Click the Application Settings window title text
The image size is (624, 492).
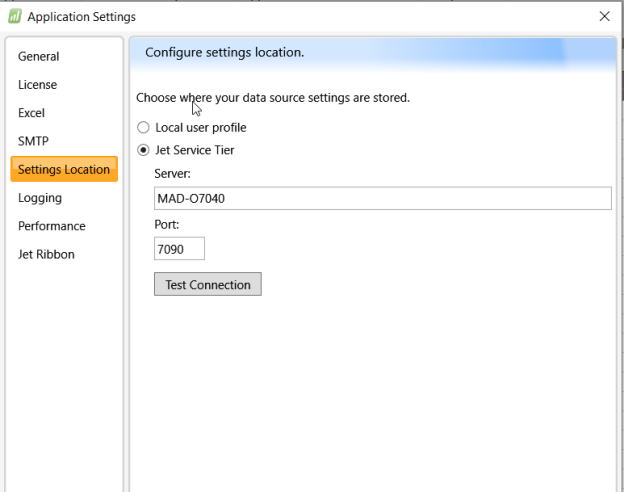82,17
